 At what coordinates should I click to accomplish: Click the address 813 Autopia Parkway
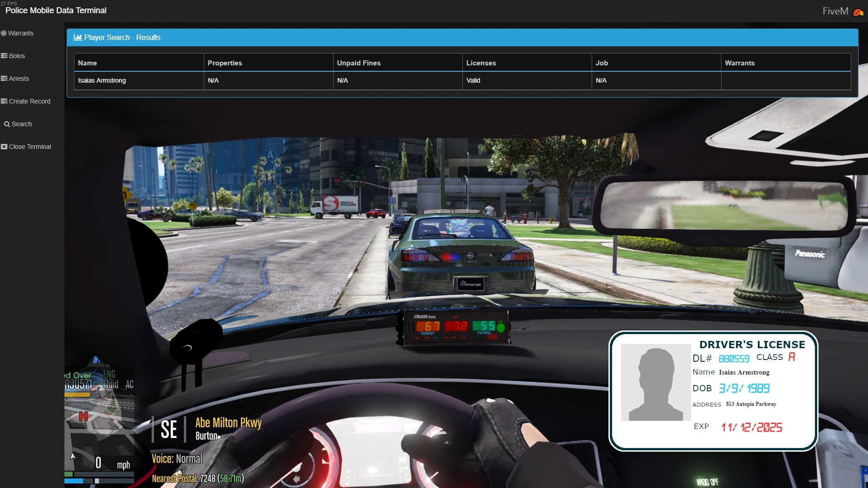pyautogui.click(x=751, y=404)
